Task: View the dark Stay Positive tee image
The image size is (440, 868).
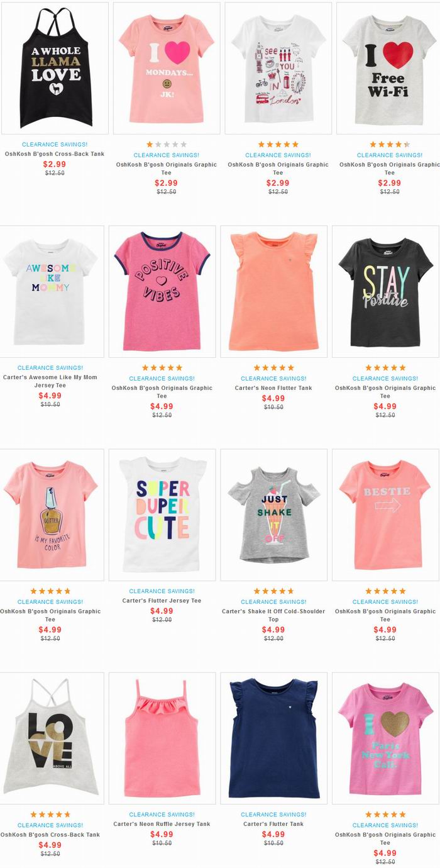Action: [x=385, y=292]
